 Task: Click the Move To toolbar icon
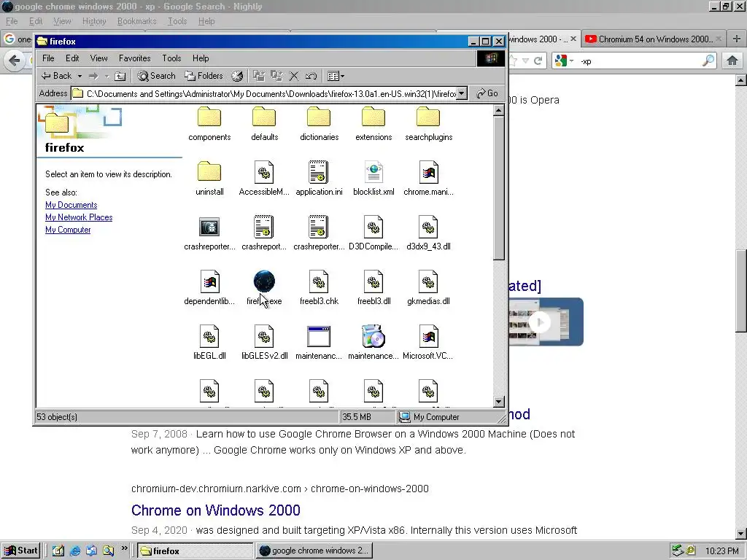[x=259, y=76]
